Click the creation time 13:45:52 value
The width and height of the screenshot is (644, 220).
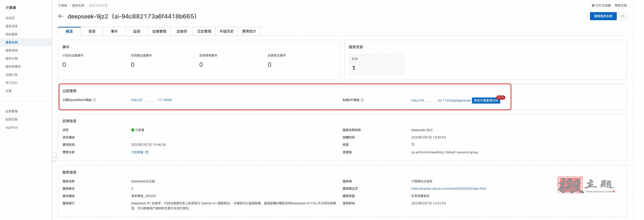[x=428, y=137]
